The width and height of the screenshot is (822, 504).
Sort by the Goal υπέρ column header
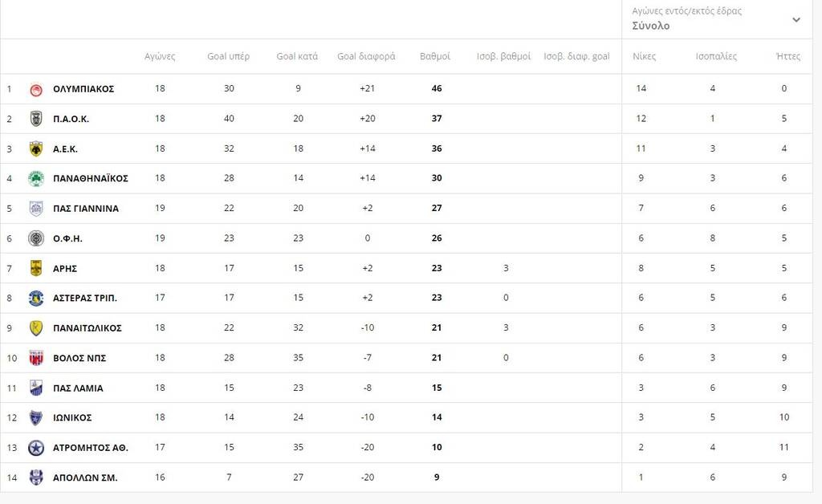[x=228, y=56]
